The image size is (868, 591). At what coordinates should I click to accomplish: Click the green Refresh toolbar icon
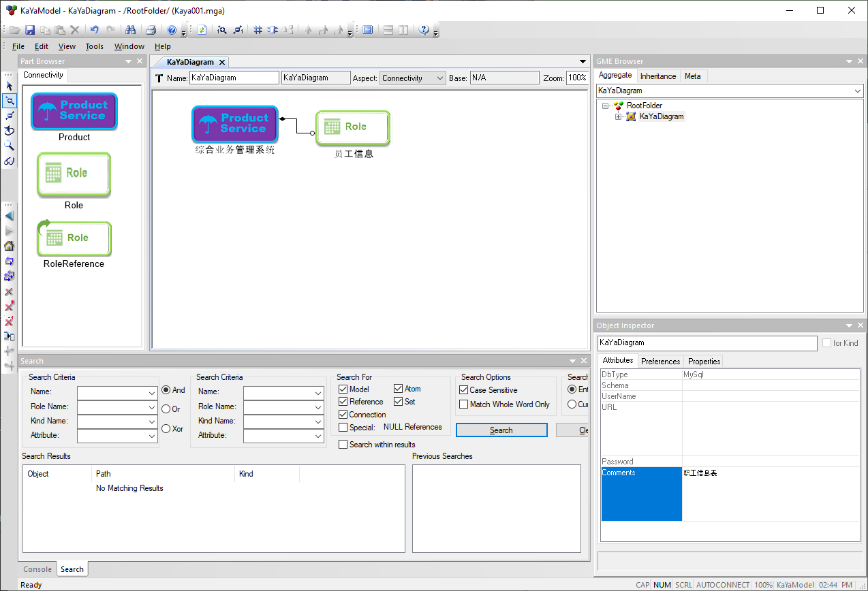(x=202, y=30)
